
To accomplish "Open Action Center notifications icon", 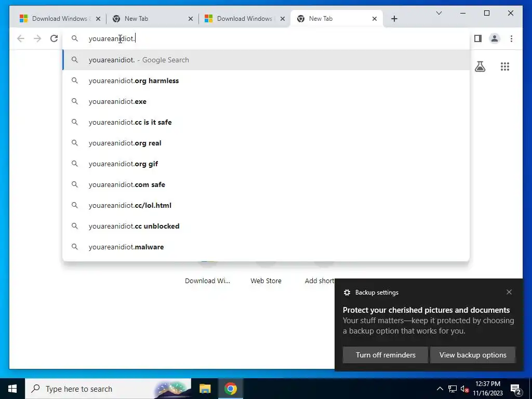I will [x=516, y=389].
